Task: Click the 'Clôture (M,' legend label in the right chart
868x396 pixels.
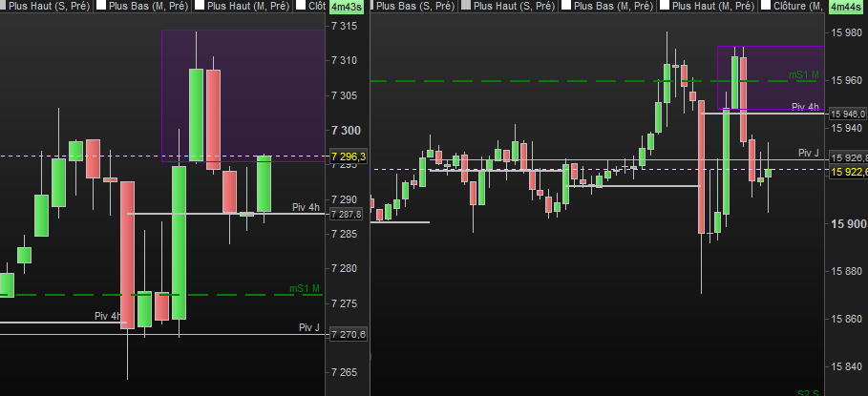Action: click(x=797, y=6)
